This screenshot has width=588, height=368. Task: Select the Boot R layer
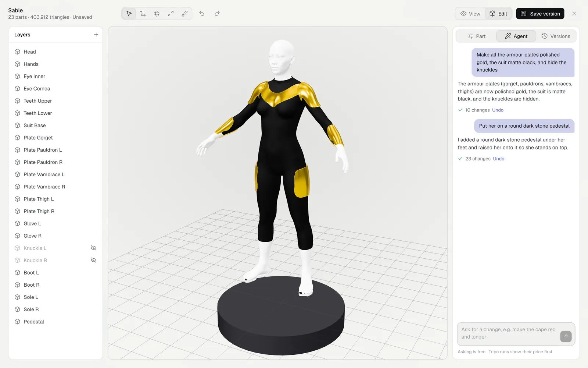click(x=55, y=285)
